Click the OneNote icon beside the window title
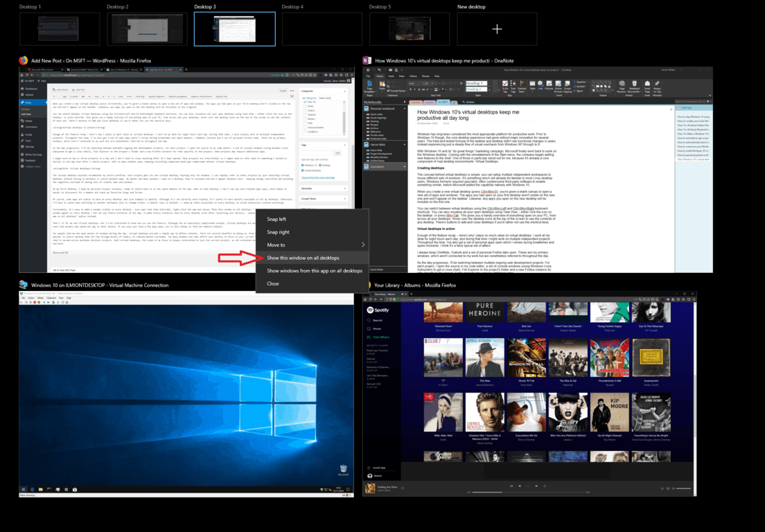Viewport: 765px width, 532px height. [367, 60]
